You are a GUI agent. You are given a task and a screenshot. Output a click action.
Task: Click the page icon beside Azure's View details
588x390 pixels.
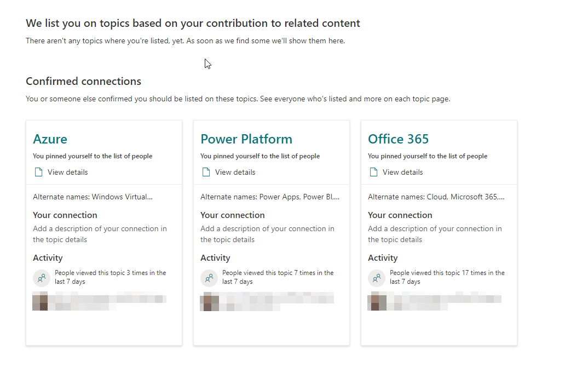(x=38, y=171)
